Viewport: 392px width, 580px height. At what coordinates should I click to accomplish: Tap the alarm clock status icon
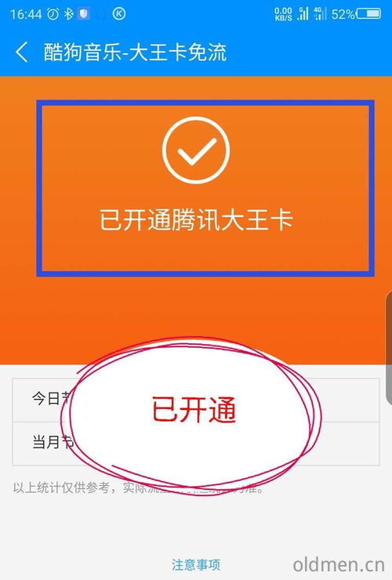coord(53,14)
